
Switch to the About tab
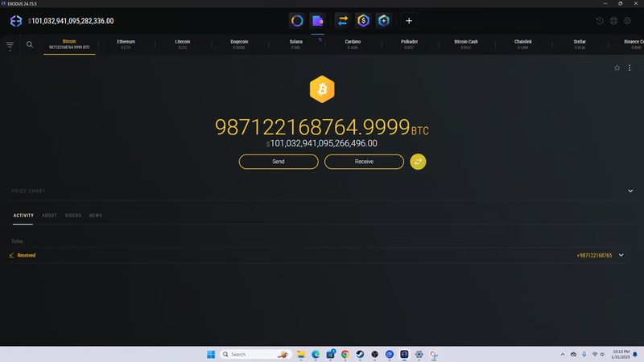[49, 216]
